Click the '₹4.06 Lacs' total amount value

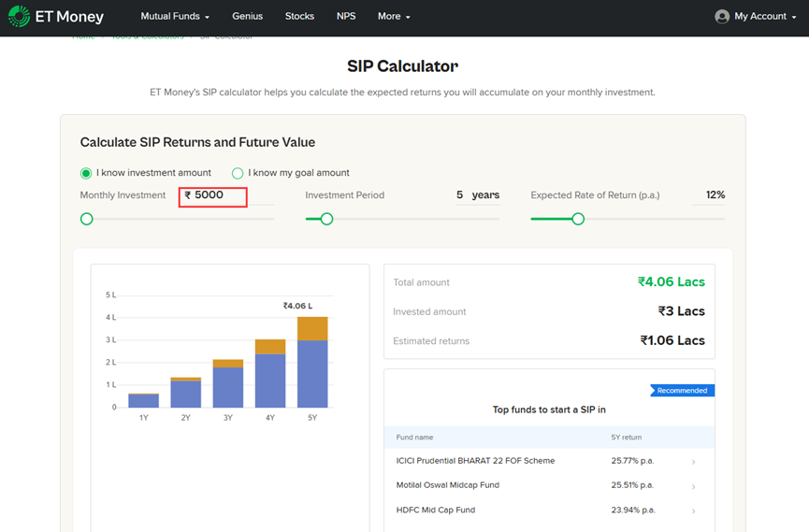point(671,282)
